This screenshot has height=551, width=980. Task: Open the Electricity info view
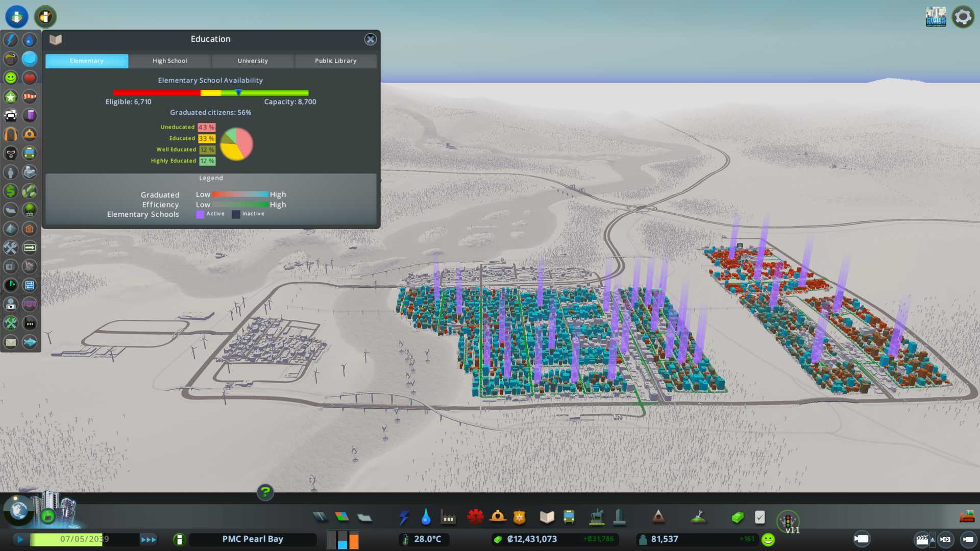tap(11, 40)
